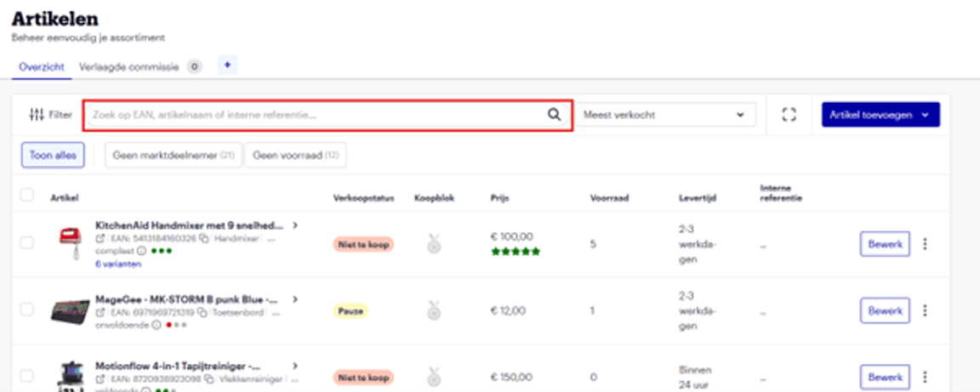Click the plus icon next to tabs
Viewport: 980px width, 392px height.
click(x=226, y=65)
